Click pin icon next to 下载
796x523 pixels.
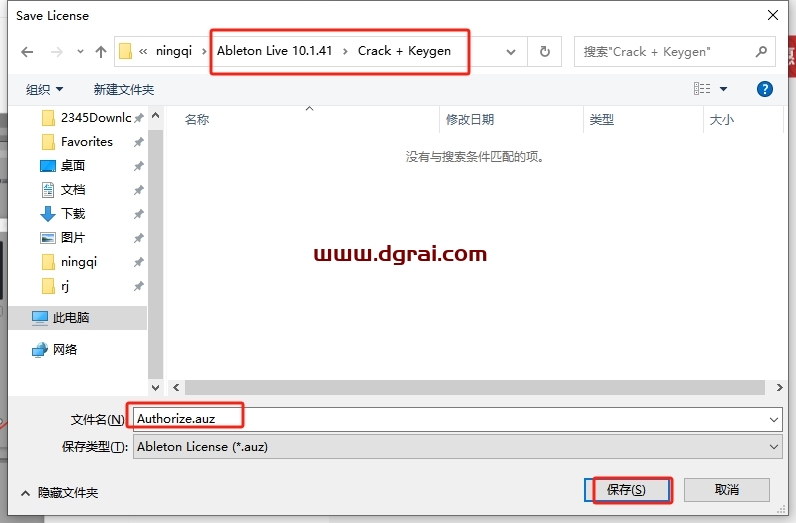point(139,214)
